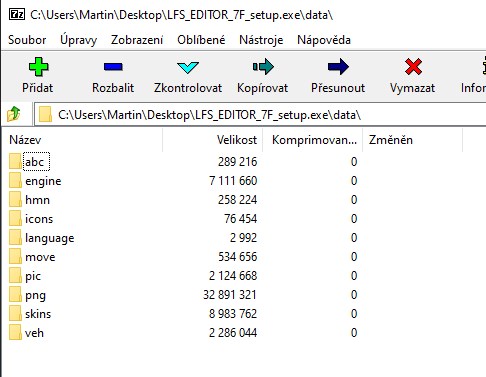The image size is (486, 377).
Task: Click the 7z application icon in title bar
Action: pyautogui.click(x=17, y=15)
